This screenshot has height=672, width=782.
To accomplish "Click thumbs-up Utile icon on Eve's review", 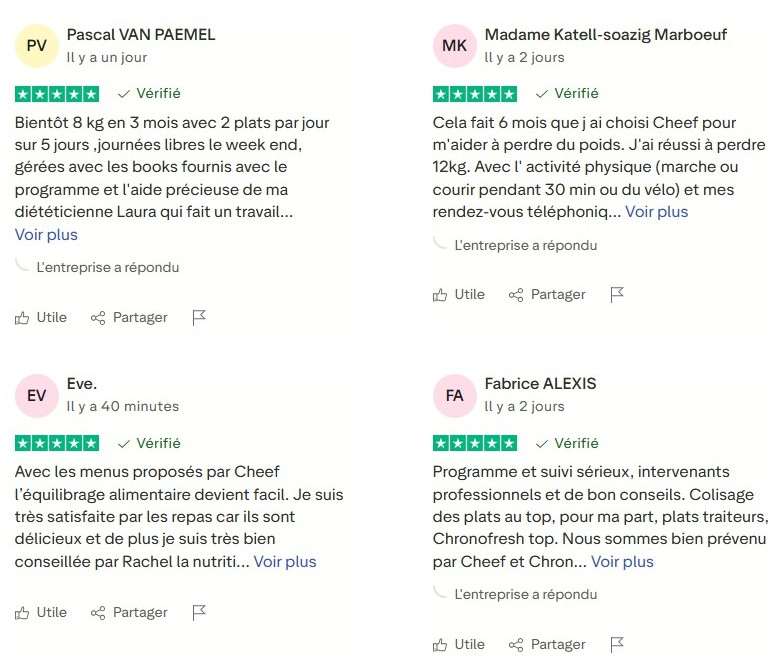I will point(22,613).
